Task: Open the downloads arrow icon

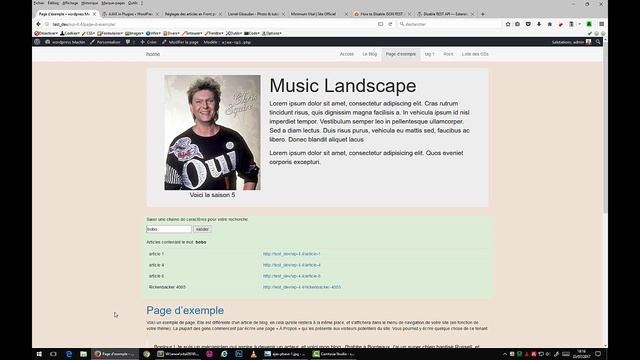Action: 539,24
